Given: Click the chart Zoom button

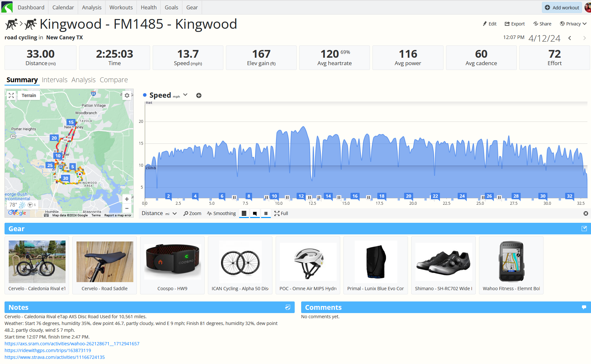Looking at the screenshot, I should [x=192, y=213].
